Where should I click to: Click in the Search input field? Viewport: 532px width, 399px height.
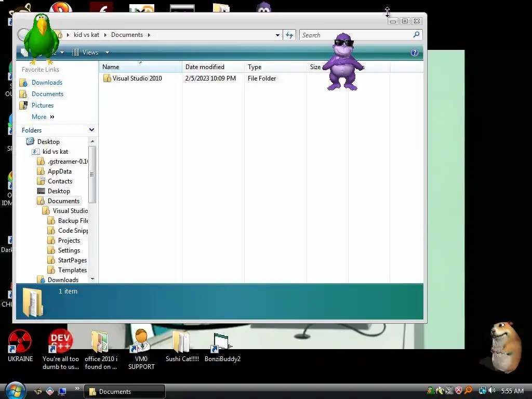click(x=356, y=35)
